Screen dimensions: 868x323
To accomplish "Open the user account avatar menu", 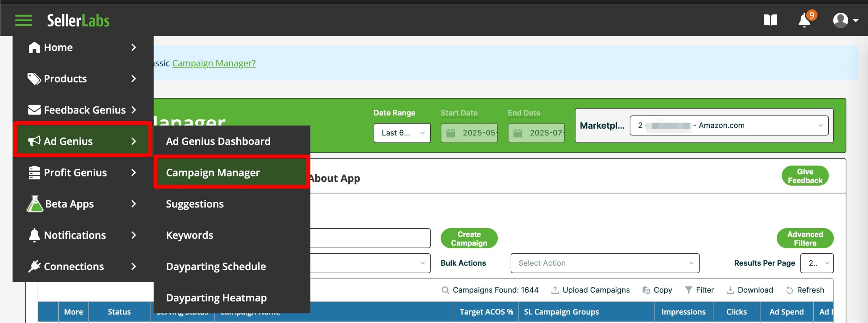I will point(845,20).
